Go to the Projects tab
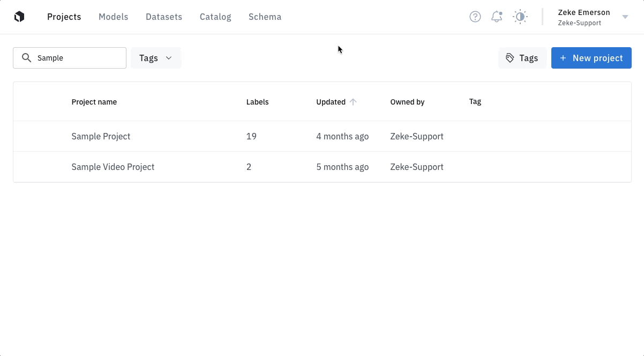The width and height of the screenshot is (644, 356). coord(64,17)
